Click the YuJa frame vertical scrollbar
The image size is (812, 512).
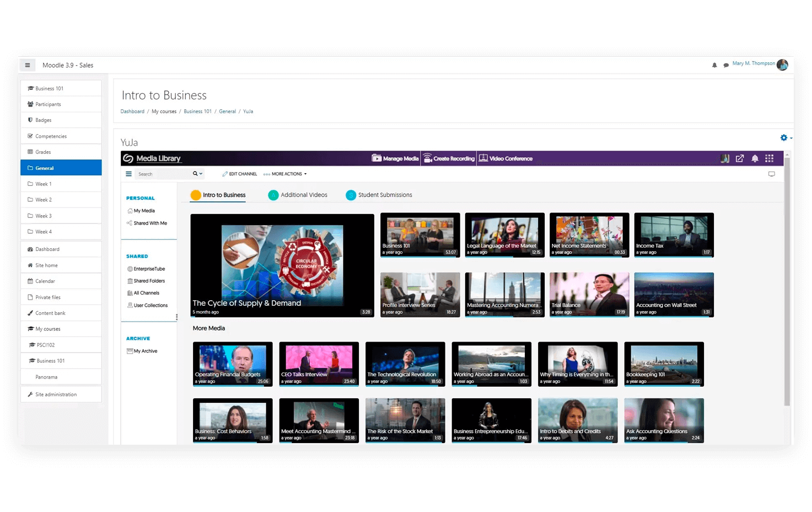click(787, 281)
